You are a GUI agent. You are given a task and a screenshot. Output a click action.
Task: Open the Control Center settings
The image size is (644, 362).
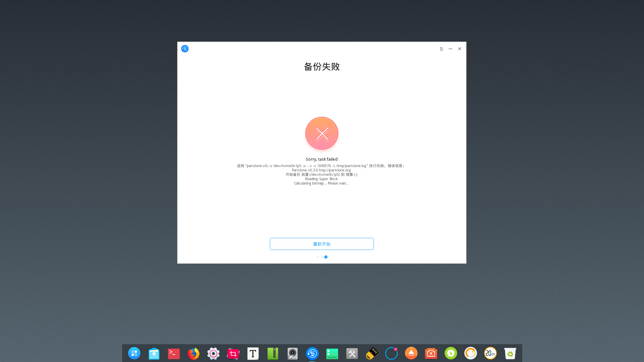click(x=213, y=353)
